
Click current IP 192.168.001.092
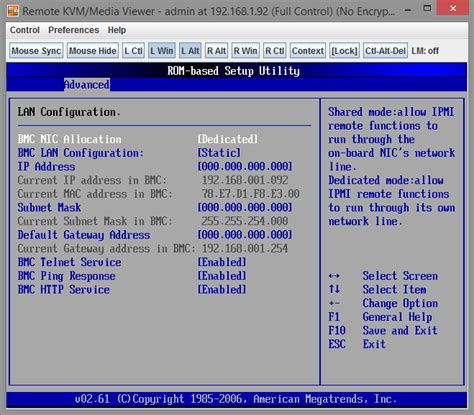click(x=245, y=180)
